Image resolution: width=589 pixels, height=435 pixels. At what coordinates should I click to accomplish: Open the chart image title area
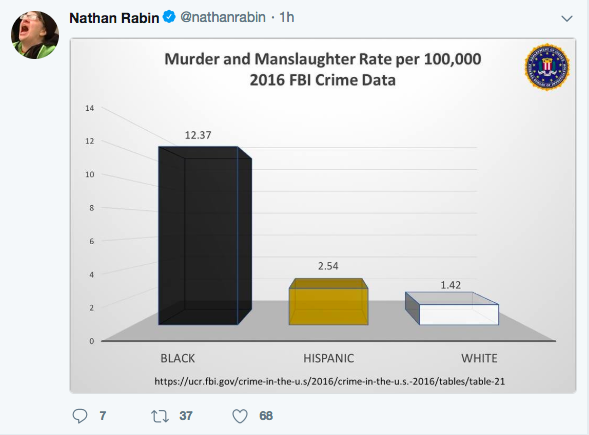pyautogui.click(x=323, y=69)
